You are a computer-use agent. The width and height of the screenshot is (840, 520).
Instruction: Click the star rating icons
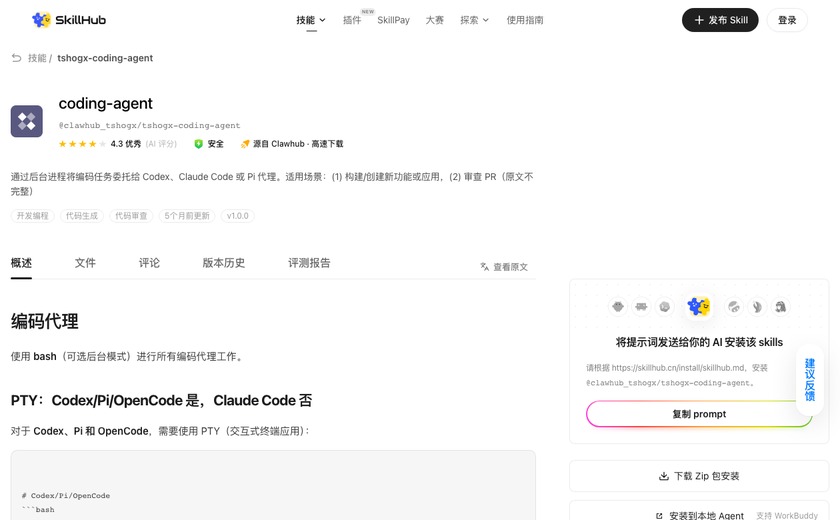[82, 144]
